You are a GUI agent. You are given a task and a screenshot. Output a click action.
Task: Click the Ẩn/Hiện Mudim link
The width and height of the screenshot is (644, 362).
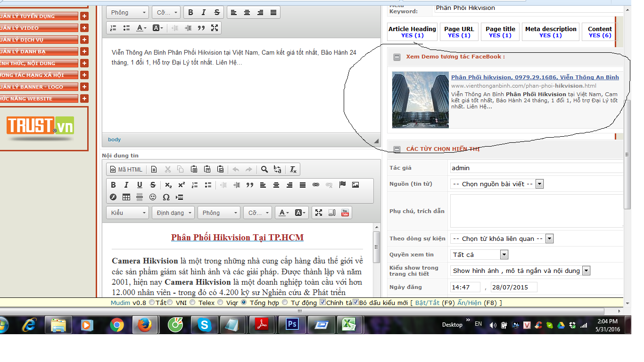(470, 303)
